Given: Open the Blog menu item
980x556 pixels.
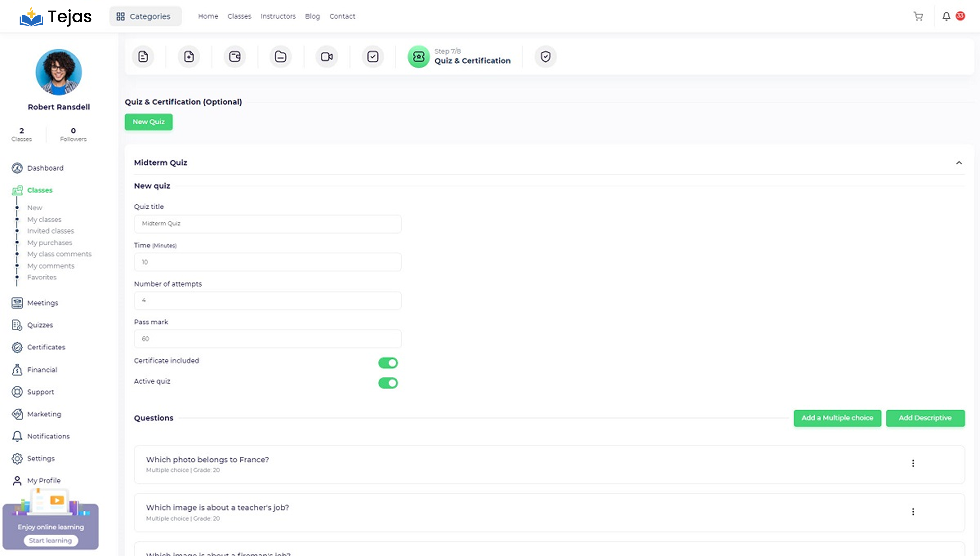Looking at the screenshot, I should (312, 16).
